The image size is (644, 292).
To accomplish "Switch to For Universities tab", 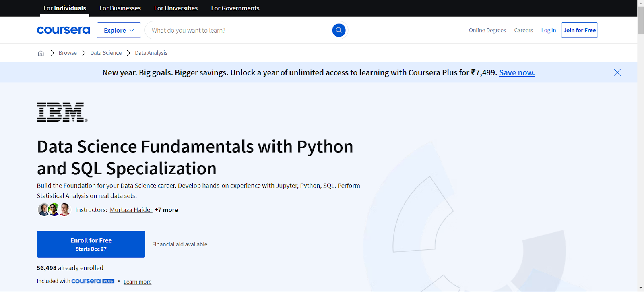I will click(x=176, y=8).
